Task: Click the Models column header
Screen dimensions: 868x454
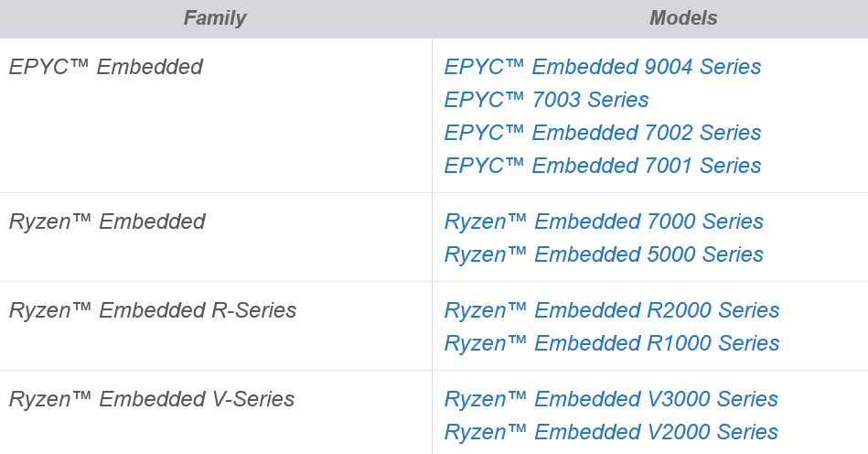Action: pos(683,18)
